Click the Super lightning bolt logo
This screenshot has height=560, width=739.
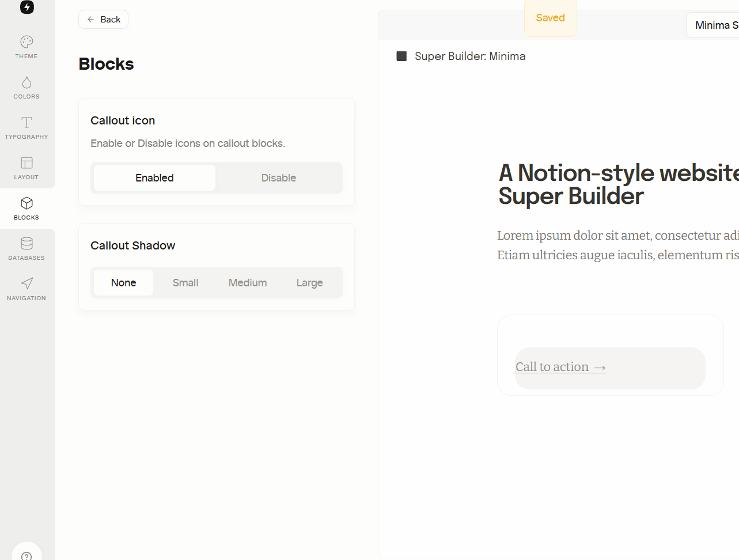[x=26, y=6]
